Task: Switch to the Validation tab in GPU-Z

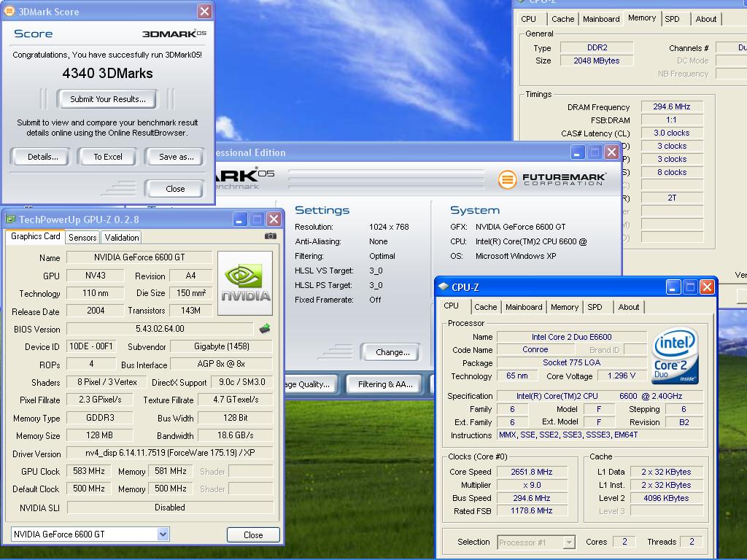Action: [122, 237]
